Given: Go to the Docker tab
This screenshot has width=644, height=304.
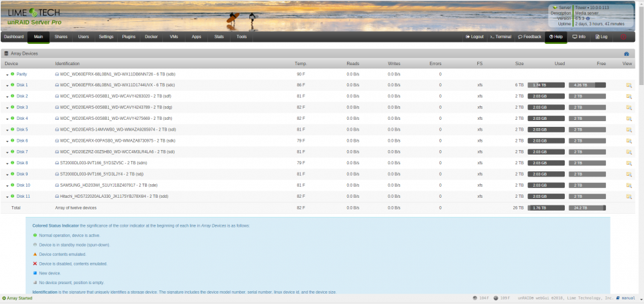Looking at the screenshot, I should click(151, 37).
